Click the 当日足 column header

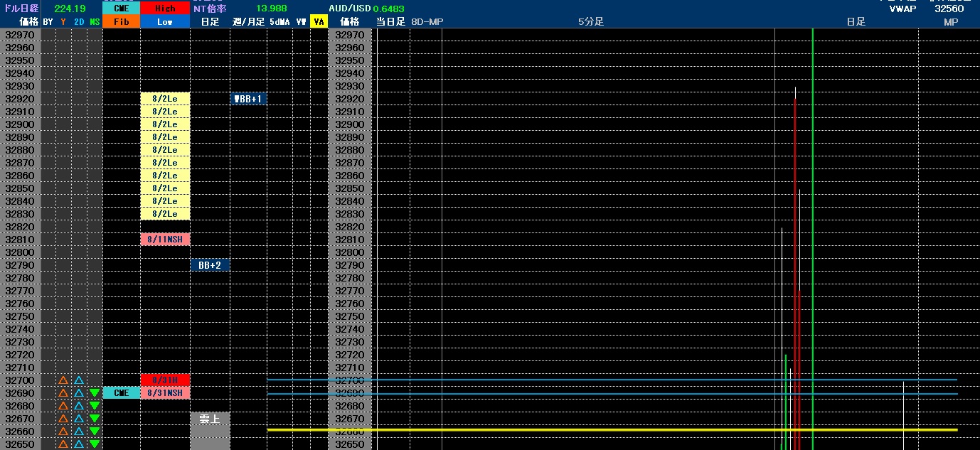(x=390, y=22)
